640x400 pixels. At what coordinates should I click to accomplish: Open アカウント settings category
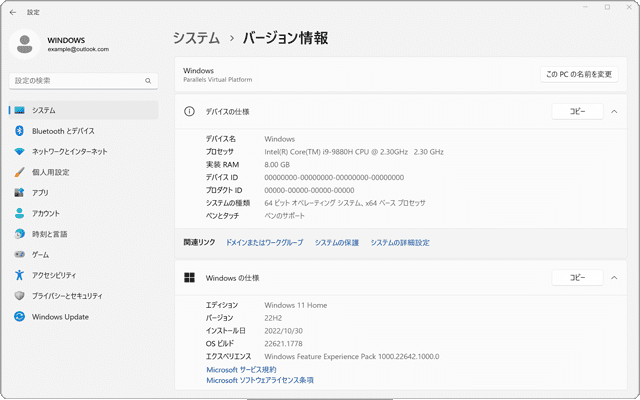point(84,213)
